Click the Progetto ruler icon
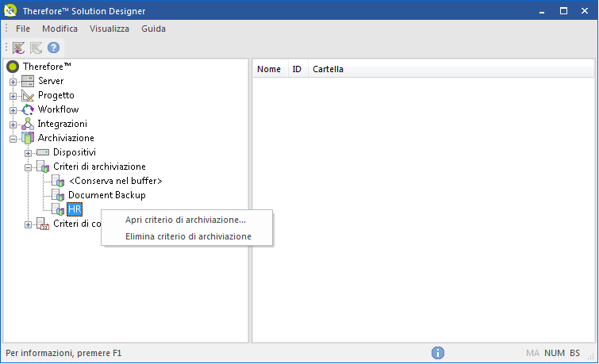Screen dimensions: 599x364 (28, 95)
